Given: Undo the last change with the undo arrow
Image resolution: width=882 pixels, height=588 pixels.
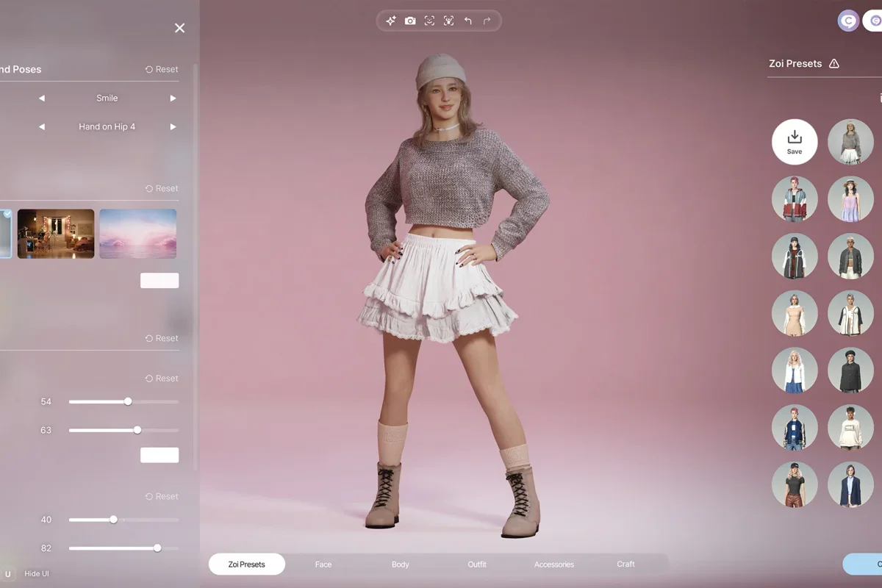Looking at the screenshot, I should (x=468, y=21).
